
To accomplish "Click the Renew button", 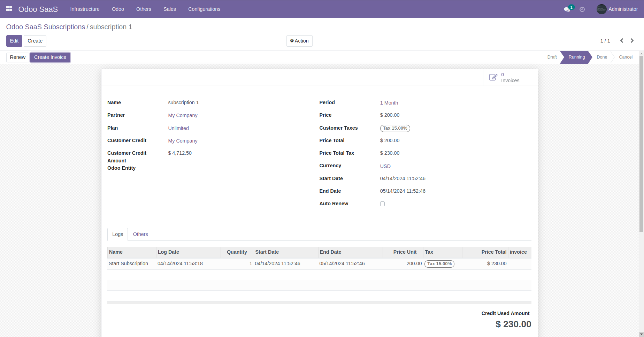I will pos(17,57).
